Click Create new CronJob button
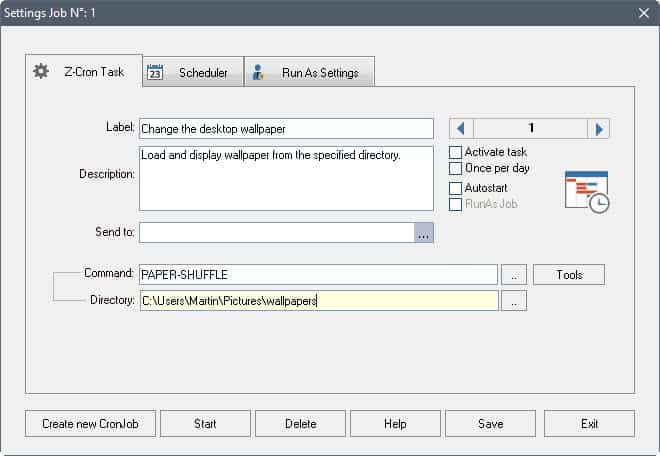 (90, 424)
